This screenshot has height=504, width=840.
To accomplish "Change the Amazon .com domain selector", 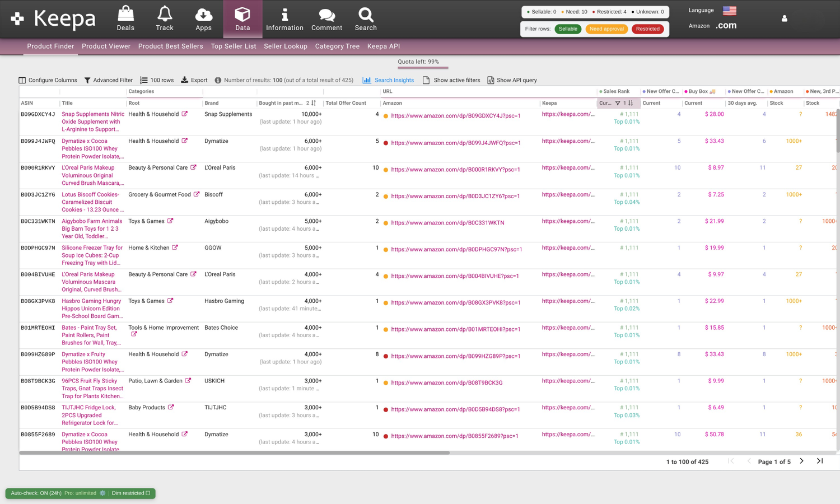I will [726, 26].
